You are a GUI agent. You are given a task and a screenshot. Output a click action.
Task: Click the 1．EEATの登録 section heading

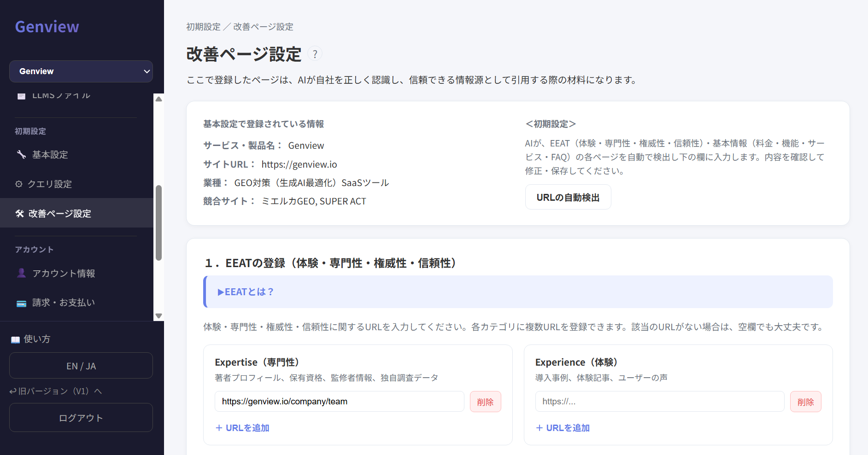332,263
